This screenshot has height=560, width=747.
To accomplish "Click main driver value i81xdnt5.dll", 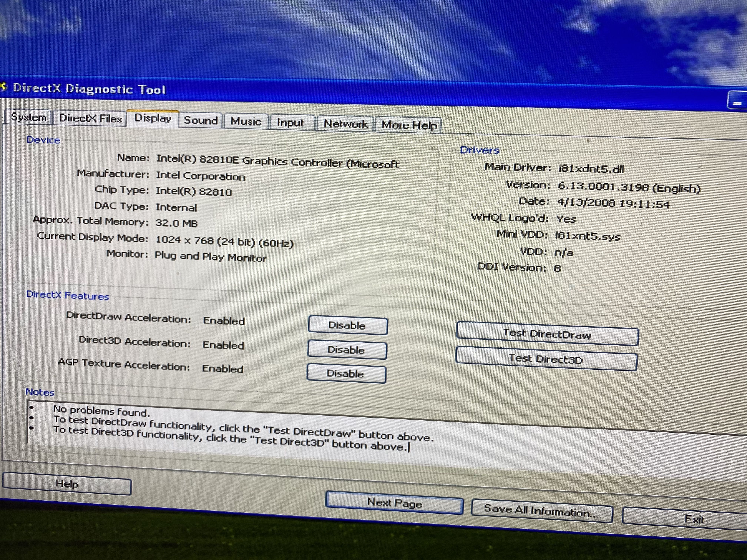I will pyautogui.click(x=591, y=169).
